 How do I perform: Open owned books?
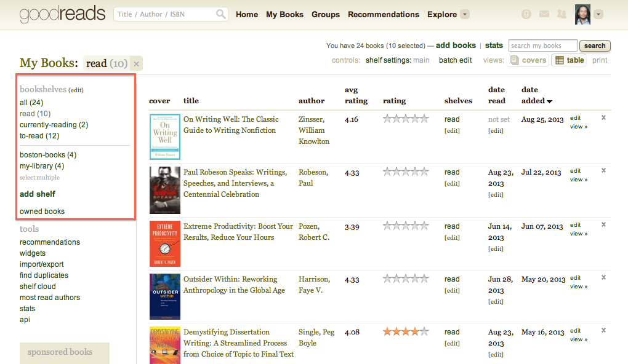coord(42,211)
